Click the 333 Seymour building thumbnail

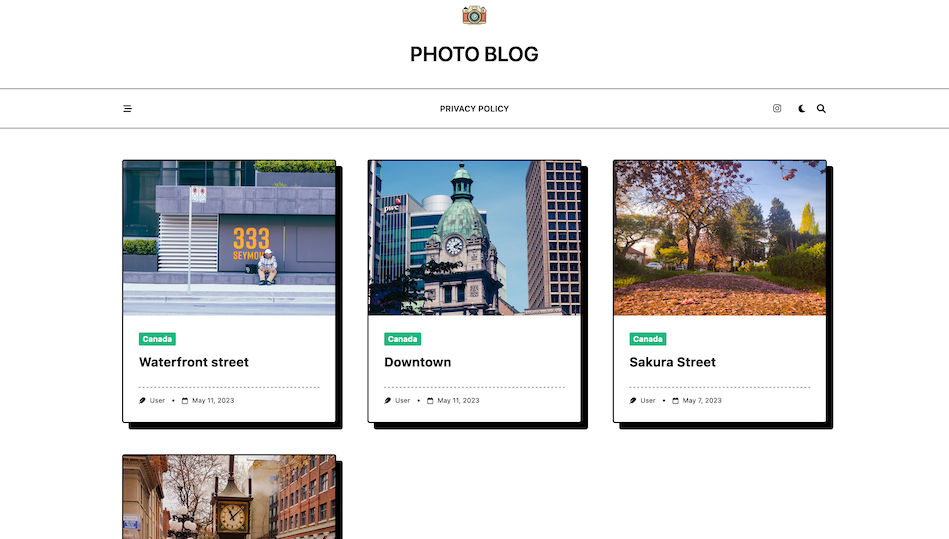(x=229, y=238)
